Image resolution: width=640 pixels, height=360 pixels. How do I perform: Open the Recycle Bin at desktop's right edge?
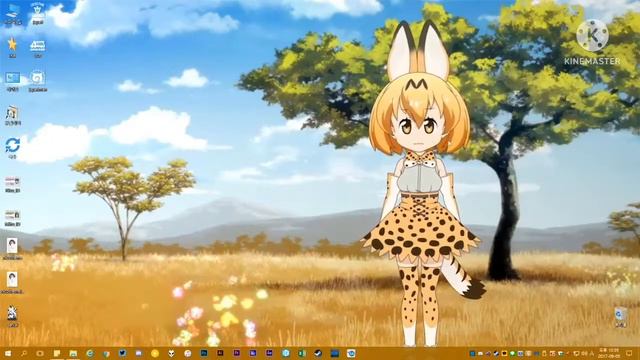click(620, 318)
